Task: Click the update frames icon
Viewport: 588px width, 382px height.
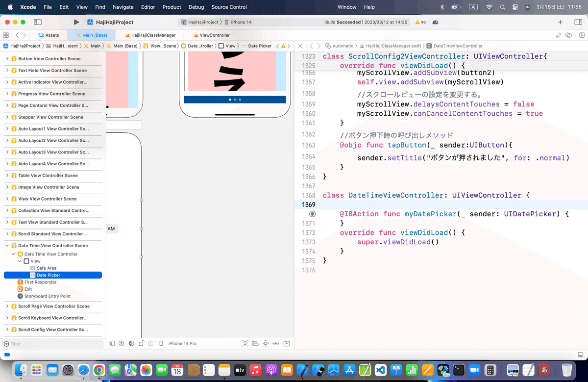Action: [x=245, y=343]
